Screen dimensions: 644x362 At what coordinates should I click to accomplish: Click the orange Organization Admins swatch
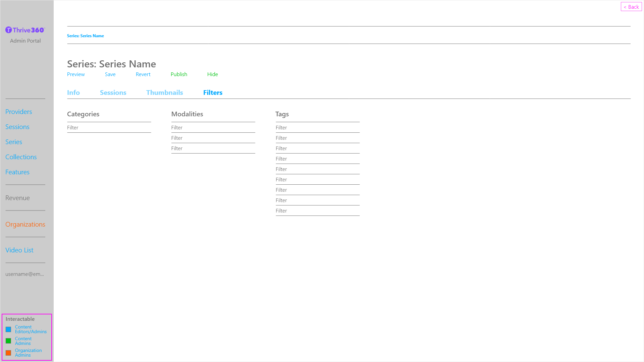pos(8,353)
